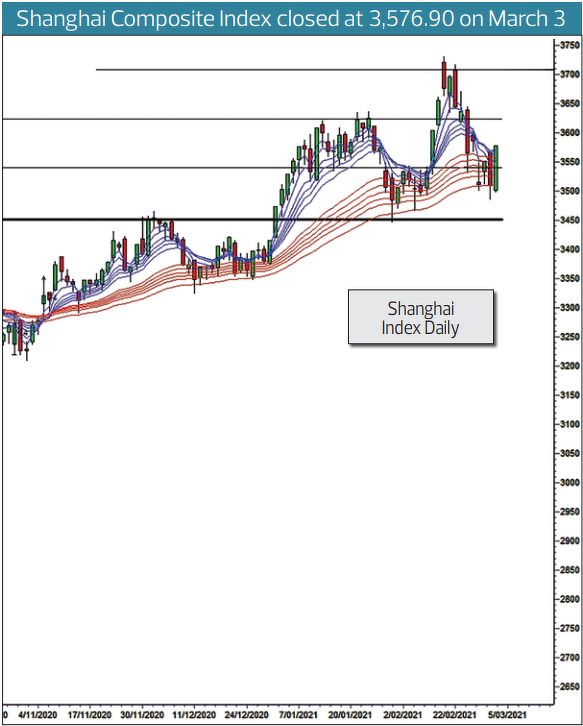This screenshot has width=583, height=726.
Task: Select the 3700 price axis label
Action: pyautogui.click(x=570, y=74)
